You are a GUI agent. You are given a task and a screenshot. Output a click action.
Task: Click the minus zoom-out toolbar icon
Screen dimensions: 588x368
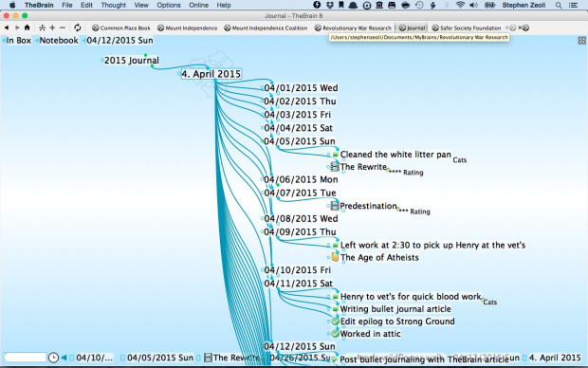(x=63, y=28)
